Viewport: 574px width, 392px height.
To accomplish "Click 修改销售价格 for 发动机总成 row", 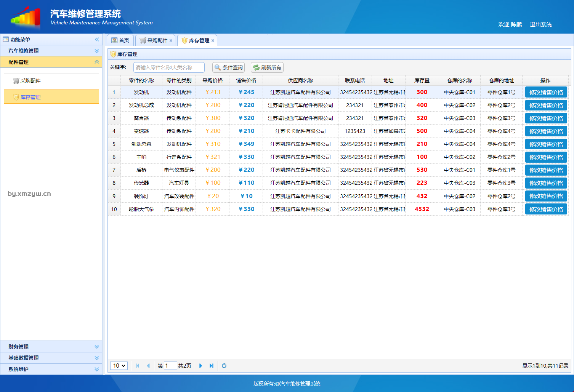I will click(546, 105).
